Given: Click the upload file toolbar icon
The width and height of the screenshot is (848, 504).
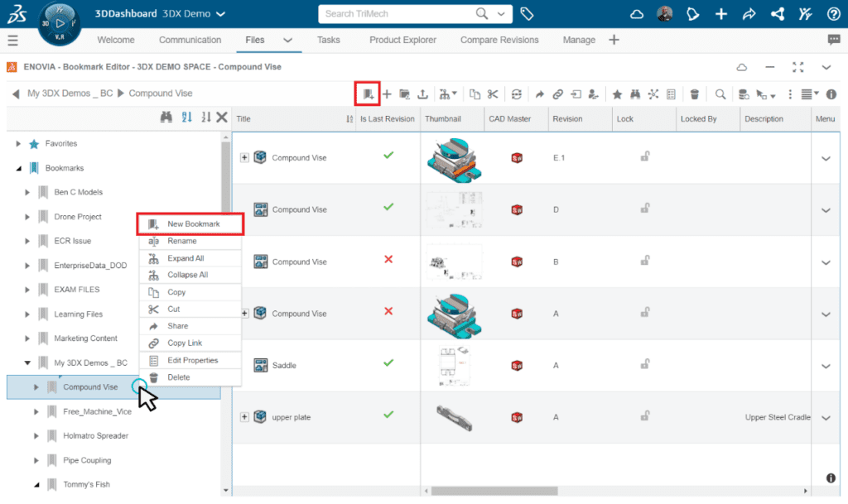Looking at the screenshot, I should (423, 94).
